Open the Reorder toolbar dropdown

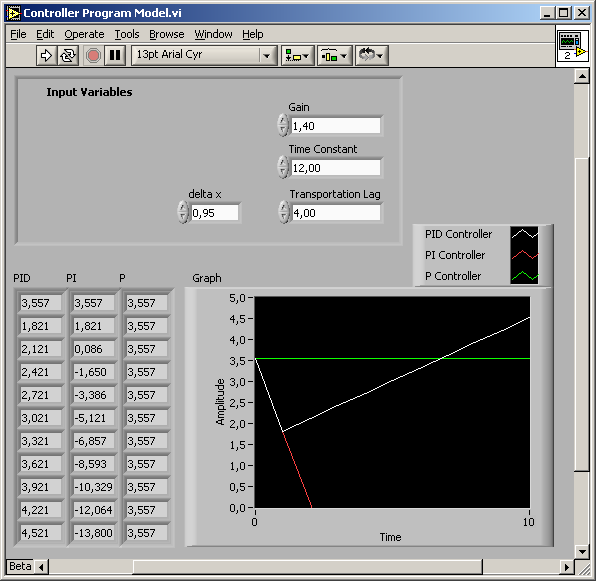click(x=371, y=55)
